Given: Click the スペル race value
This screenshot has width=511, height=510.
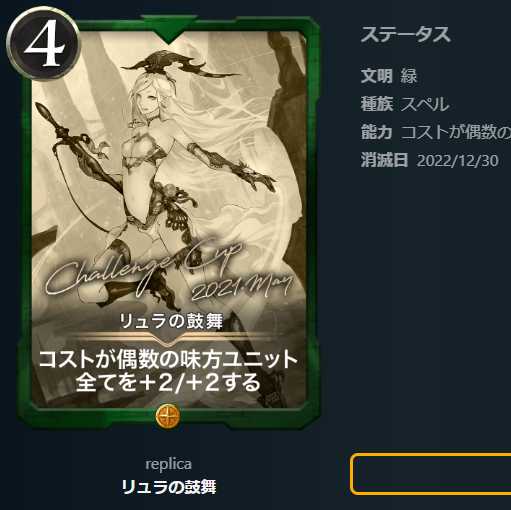Looking at the screenshot, I should pyautogui.click(x=425, y=104).
